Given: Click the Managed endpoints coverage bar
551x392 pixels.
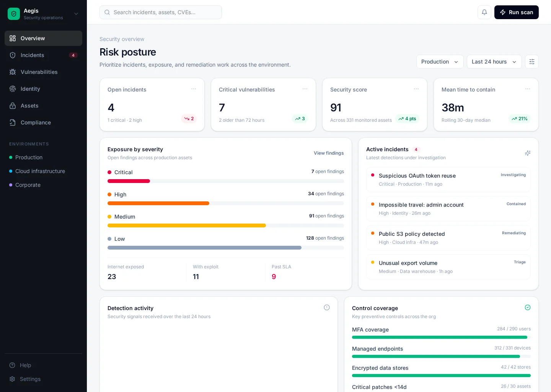Looking at the screenshot, I should [441, 356].
